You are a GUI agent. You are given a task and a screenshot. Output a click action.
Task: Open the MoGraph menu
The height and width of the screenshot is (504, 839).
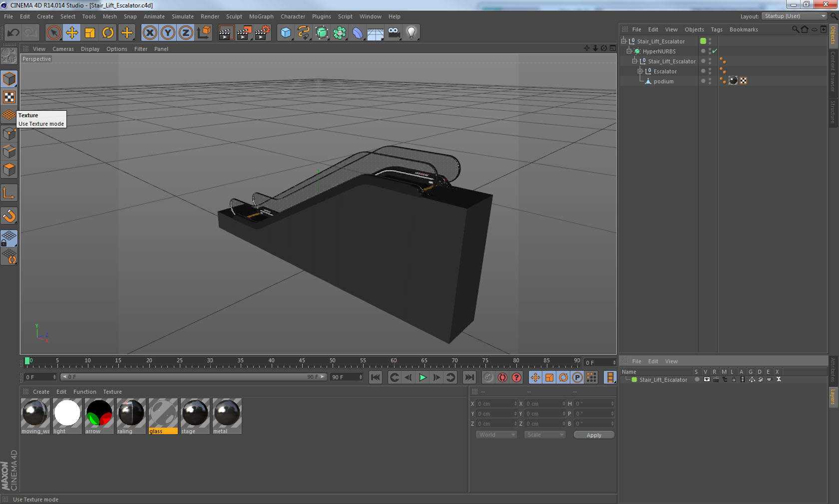261,16
